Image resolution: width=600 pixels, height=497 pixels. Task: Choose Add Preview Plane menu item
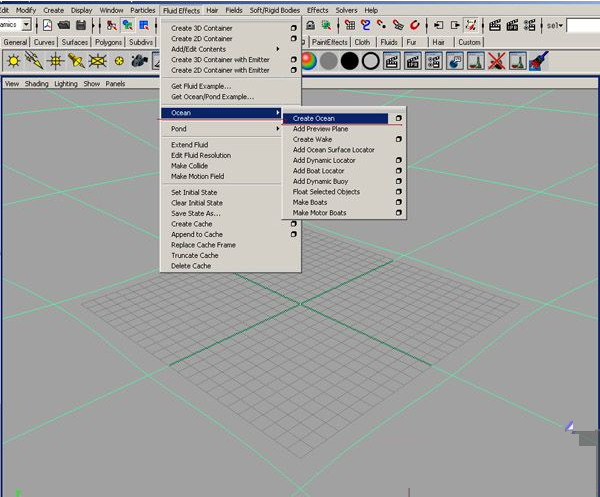click(320, 129)
